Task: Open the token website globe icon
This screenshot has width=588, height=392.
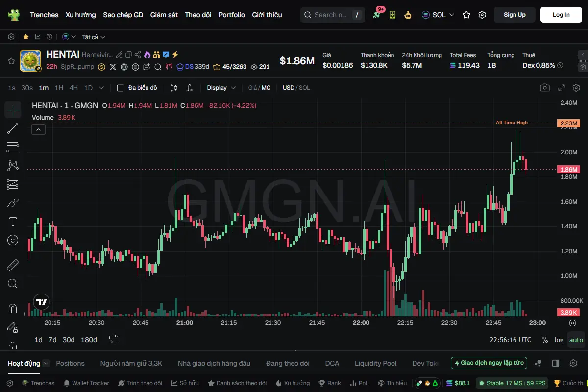Action: [124, 67]
